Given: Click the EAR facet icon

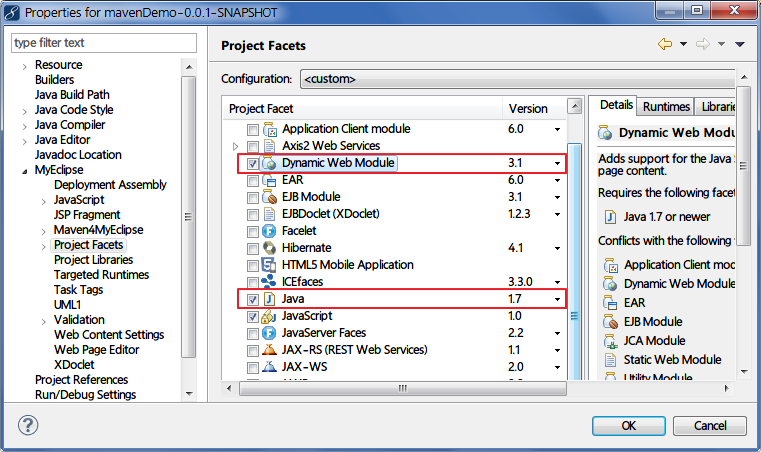Looking at the screenshot, I should (x=269, y=180).
